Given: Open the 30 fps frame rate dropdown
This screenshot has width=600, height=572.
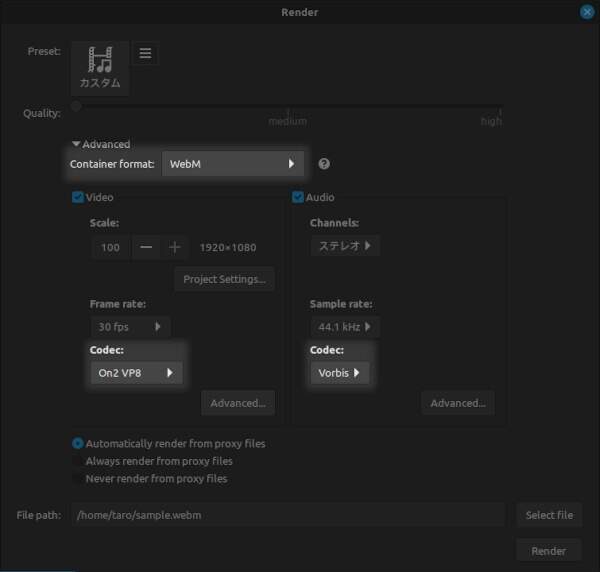Looking at the screenshot, I should (130, 327).
